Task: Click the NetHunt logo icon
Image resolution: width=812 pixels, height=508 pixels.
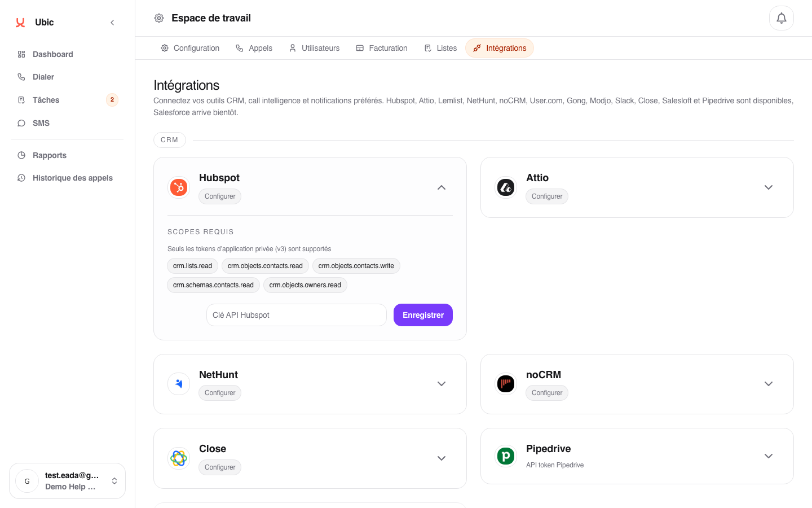Action: coord(179,384)
